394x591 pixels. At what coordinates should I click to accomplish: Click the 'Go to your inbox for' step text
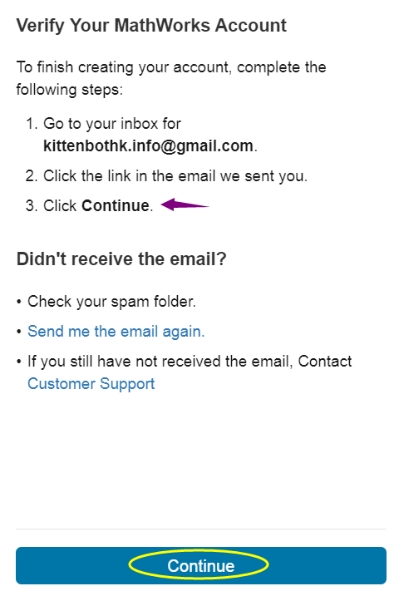tap(112, 124)
